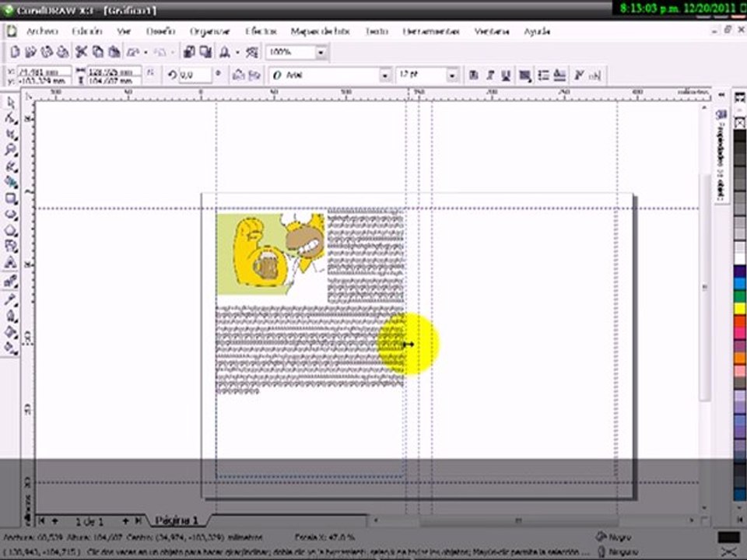Open the Edición menu
Screen dimensions: 747x560
(x=87, y=31)
